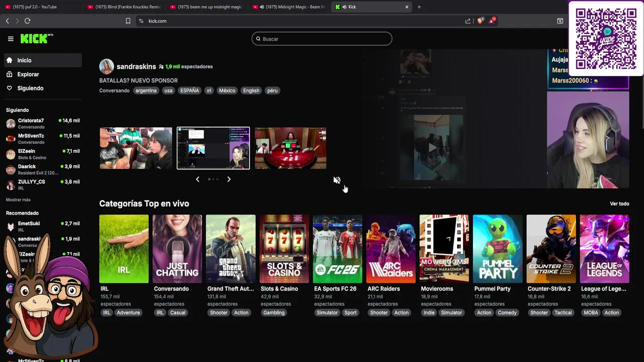
Task: Click the Inicio home icon in sidebar
Action: (x=9, y=60)
